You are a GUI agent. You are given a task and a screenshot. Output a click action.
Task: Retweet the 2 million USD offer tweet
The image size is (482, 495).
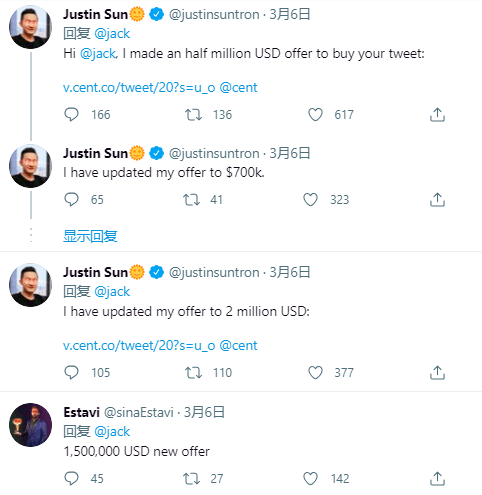[x=194, y=373]
